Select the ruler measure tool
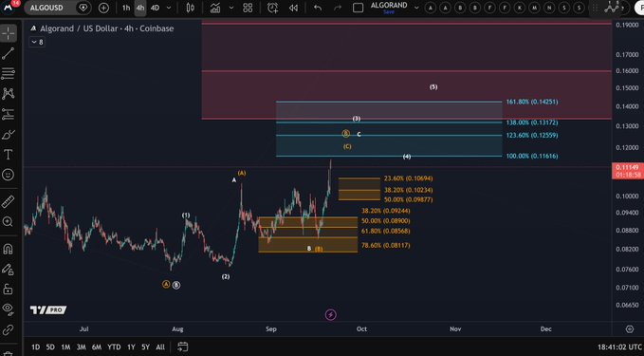This screenshot has width=644, height=356. [9, 201]
